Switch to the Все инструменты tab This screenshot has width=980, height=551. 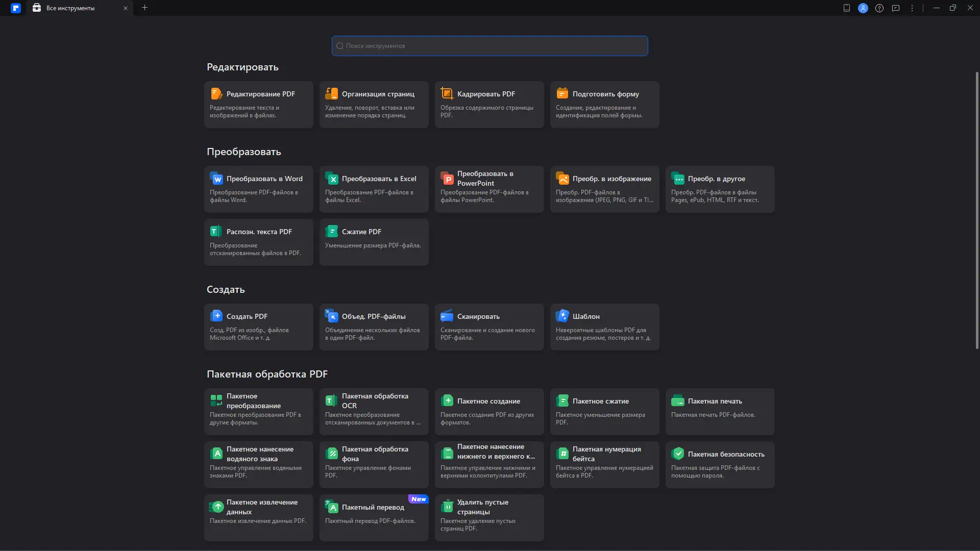(70, 8)
